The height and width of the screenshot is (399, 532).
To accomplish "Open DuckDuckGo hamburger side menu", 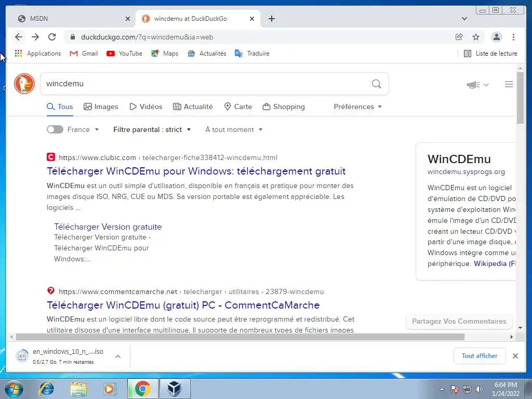I will (509, 84).
